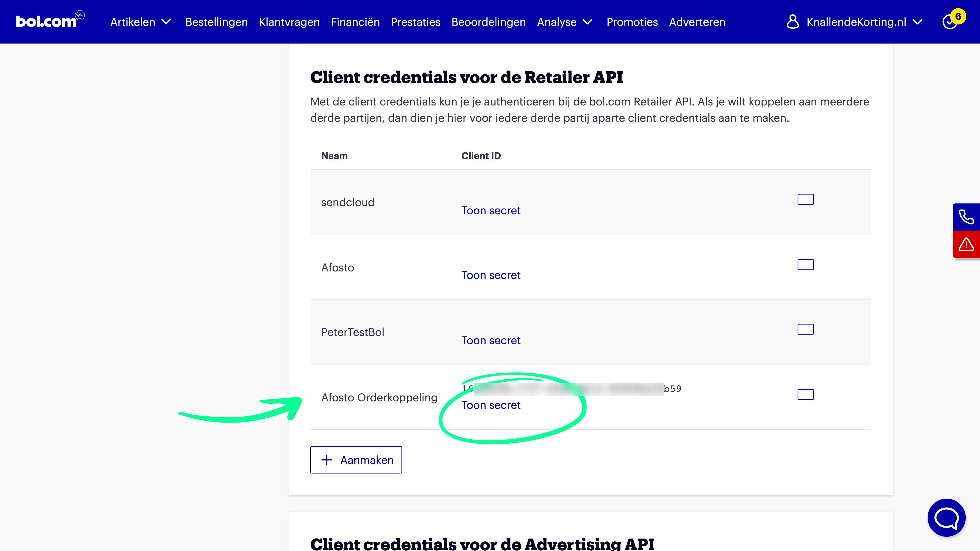This screenshot has height=551, width=980.
Task: Expand the Artikelen dropdown menu
Action: click(x=140, y=22)
